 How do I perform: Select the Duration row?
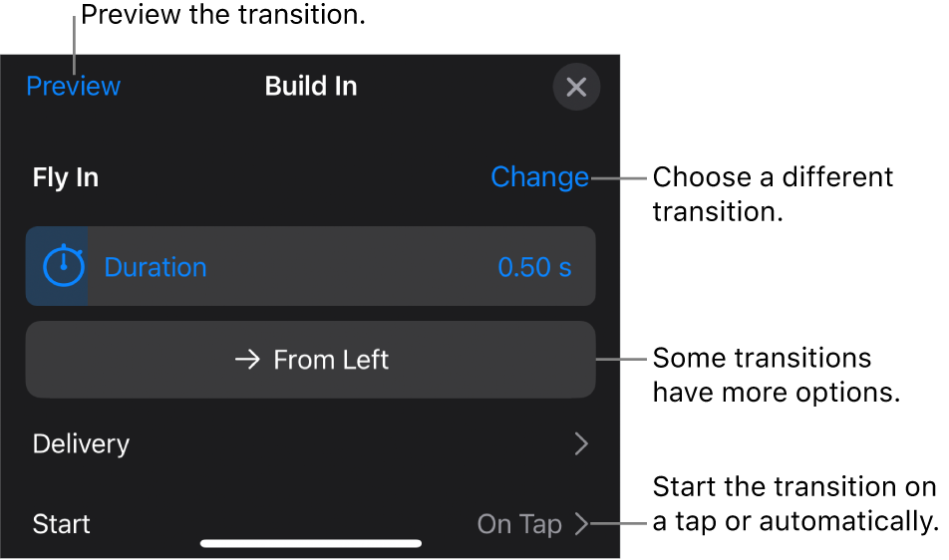click(x=310, y=266)
